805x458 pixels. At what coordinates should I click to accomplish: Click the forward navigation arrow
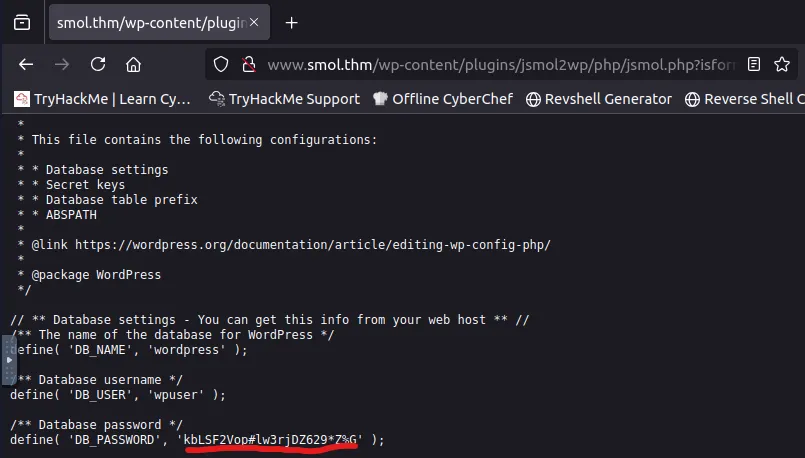[x=62, y=65]
